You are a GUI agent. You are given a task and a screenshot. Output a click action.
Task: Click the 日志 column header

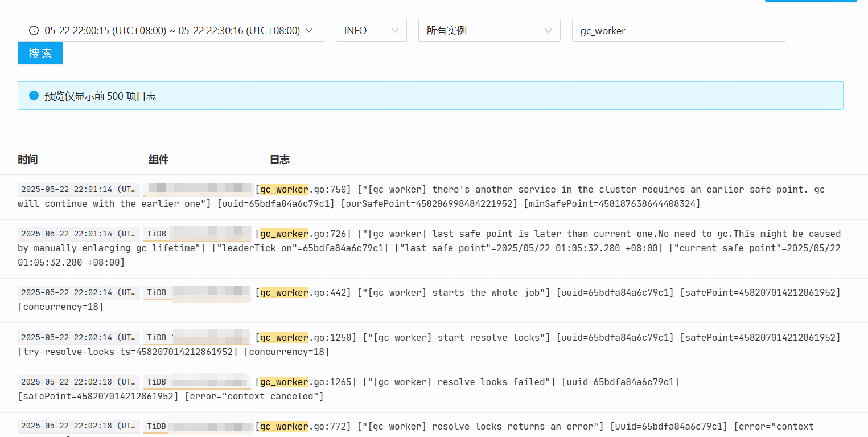tap(279, 160)
